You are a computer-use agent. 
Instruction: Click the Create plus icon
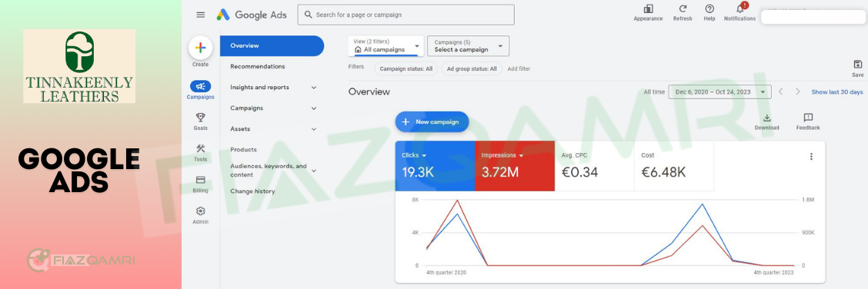click(x=200, y=48)
